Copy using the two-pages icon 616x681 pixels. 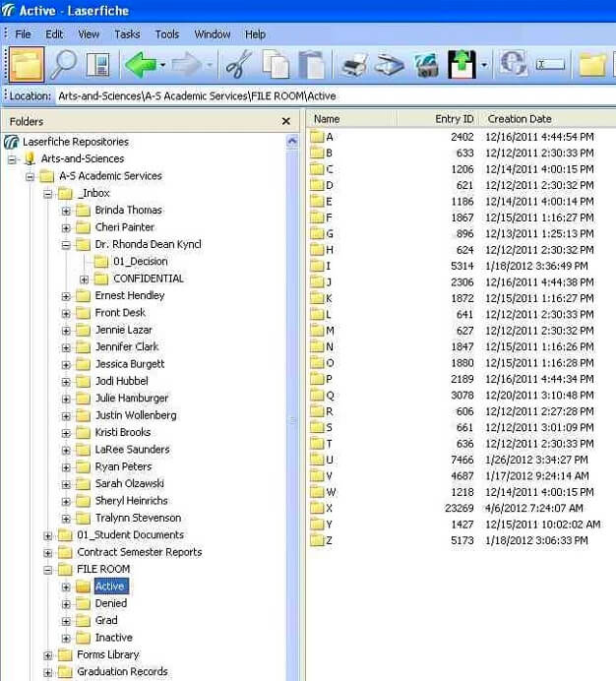tap(276, 65)
